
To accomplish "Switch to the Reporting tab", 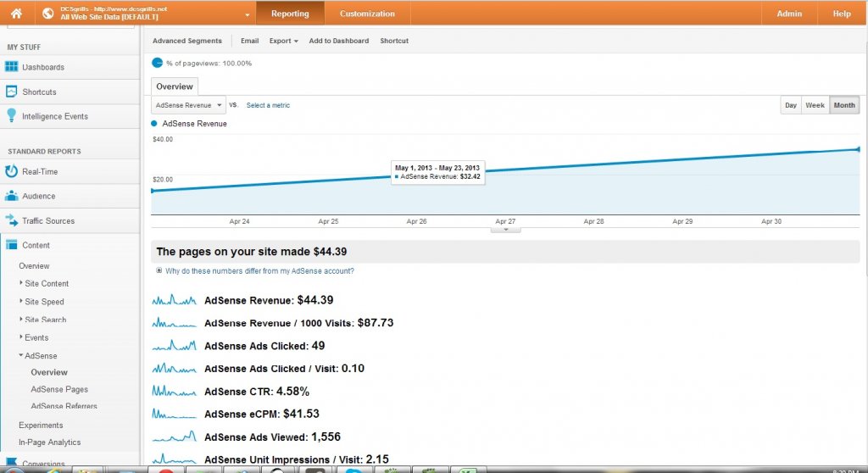I will tap(290, 14).
